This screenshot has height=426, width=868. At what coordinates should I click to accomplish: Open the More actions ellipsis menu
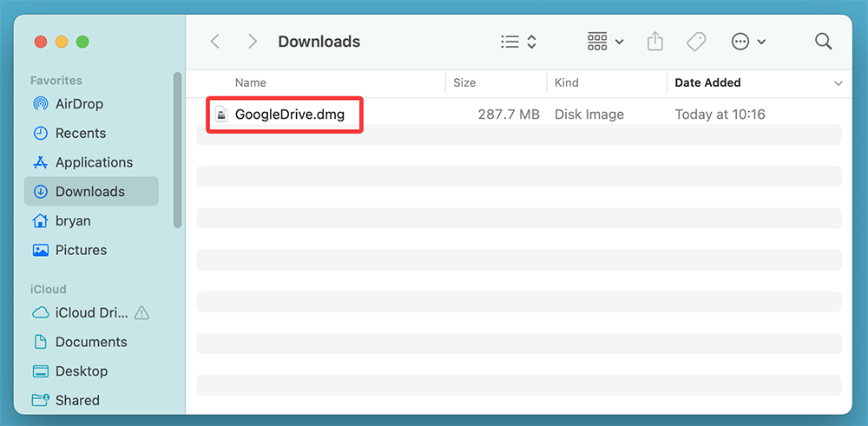(748, 42)
